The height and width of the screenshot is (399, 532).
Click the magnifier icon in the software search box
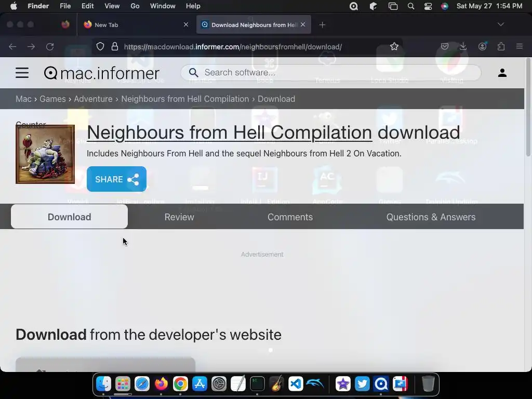click(x=193, y=73)
